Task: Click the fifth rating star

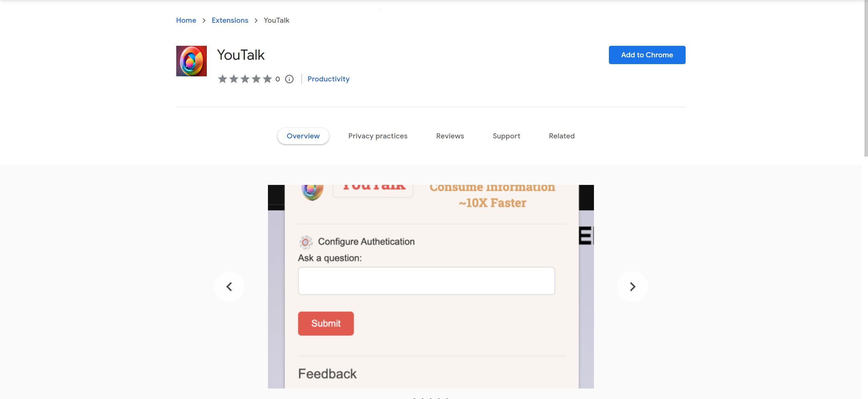Action: pyautogui.click(x=268, y=79)
